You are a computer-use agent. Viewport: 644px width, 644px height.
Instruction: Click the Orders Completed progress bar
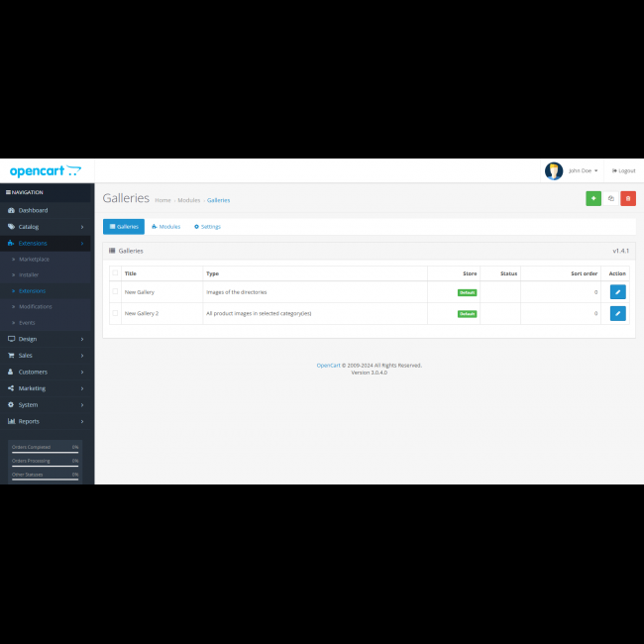coord(45,451)
